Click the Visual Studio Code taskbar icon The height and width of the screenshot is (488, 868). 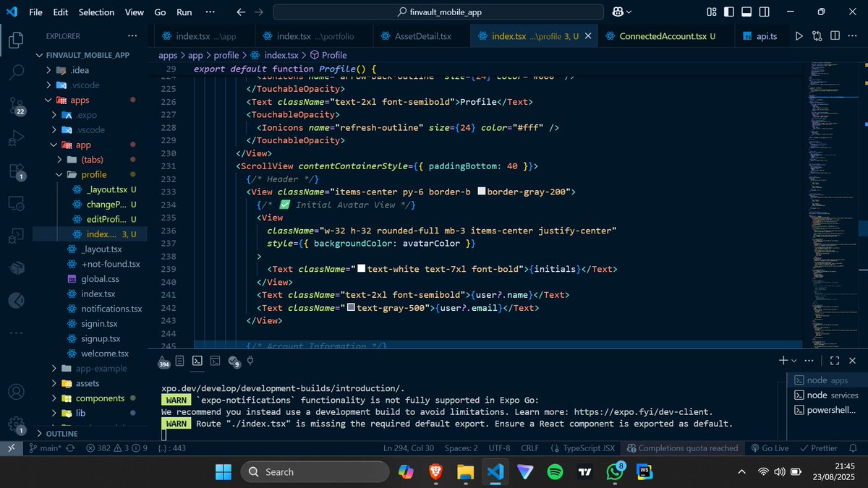click(495, 471)
